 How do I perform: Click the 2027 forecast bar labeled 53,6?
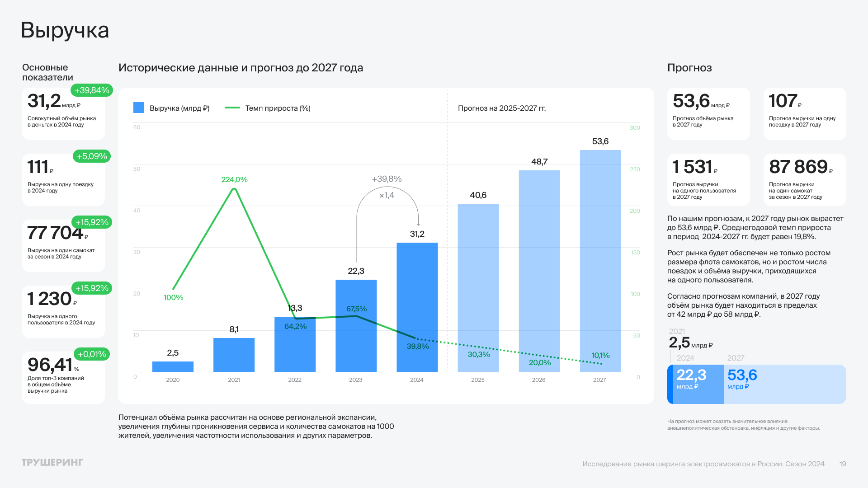[x=600, y=261]
